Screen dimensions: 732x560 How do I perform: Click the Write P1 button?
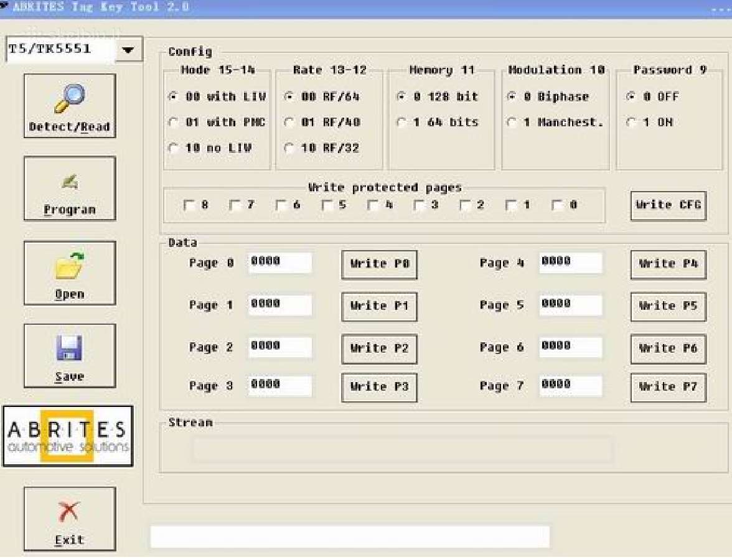coord(379,307)
